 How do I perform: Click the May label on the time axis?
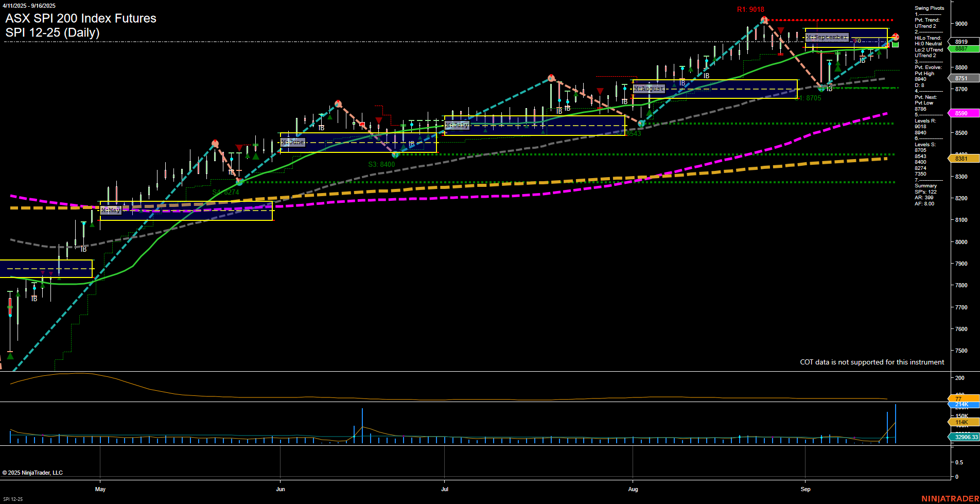point(100,490)
